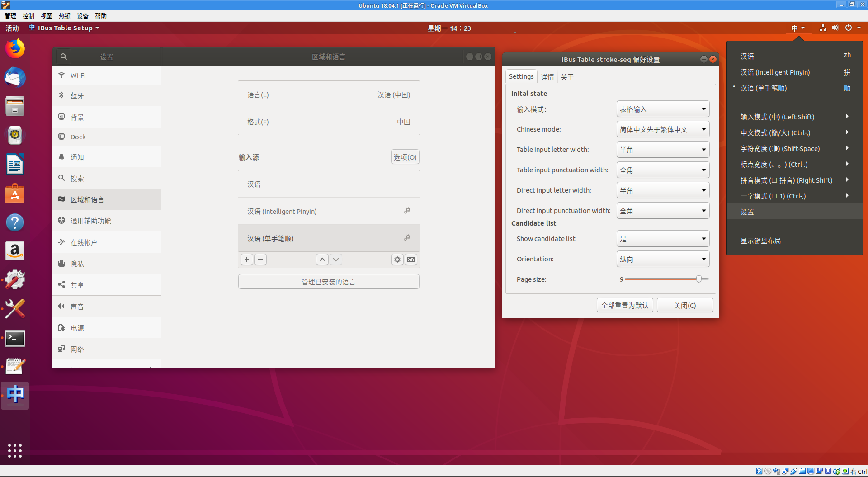Open 背景 in Settings sidebar
The image size is (868, 477).
pyautogui.click(x=107, y=117)
